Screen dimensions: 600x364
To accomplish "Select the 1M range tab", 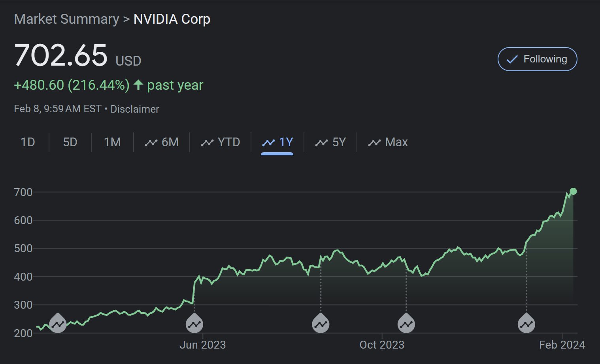I will (x=112, y=142).
